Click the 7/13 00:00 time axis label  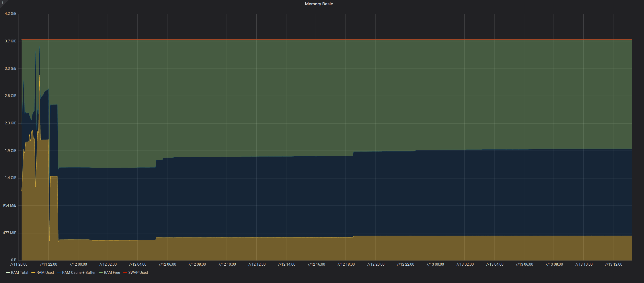435,264
